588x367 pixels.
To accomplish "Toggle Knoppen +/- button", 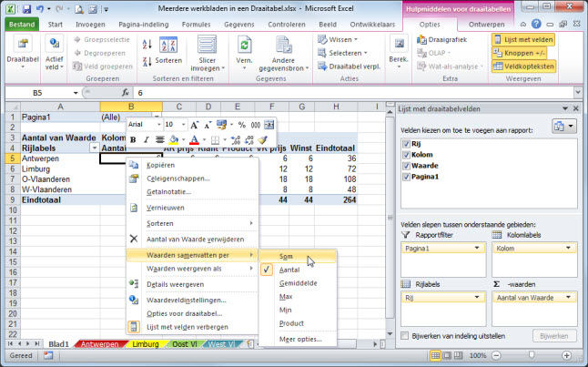I will pyautogui.click(x=520, y=53).
